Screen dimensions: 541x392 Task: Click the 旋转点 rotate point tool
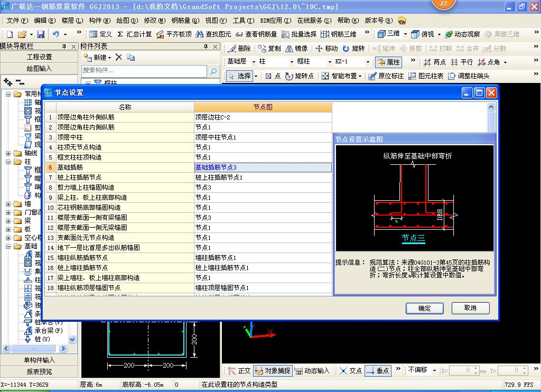click(x=300, y=76)
